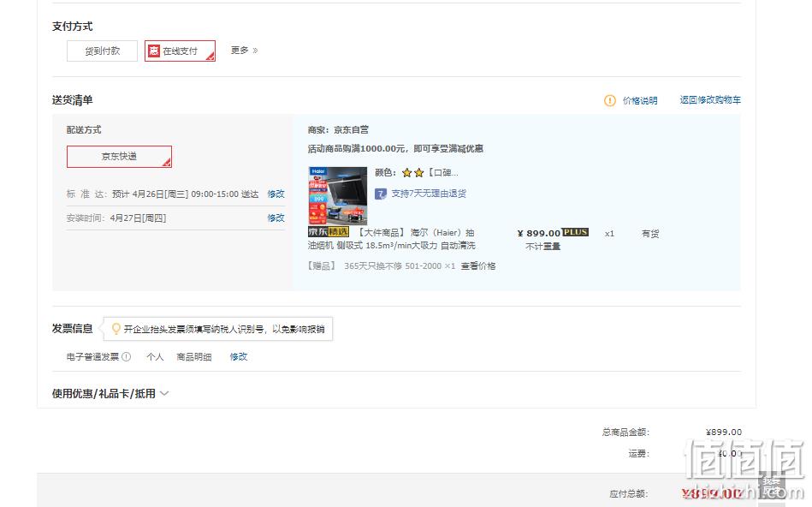Click the 送货清单 section heading
The image size is (812, 507).
coord(73,100)
